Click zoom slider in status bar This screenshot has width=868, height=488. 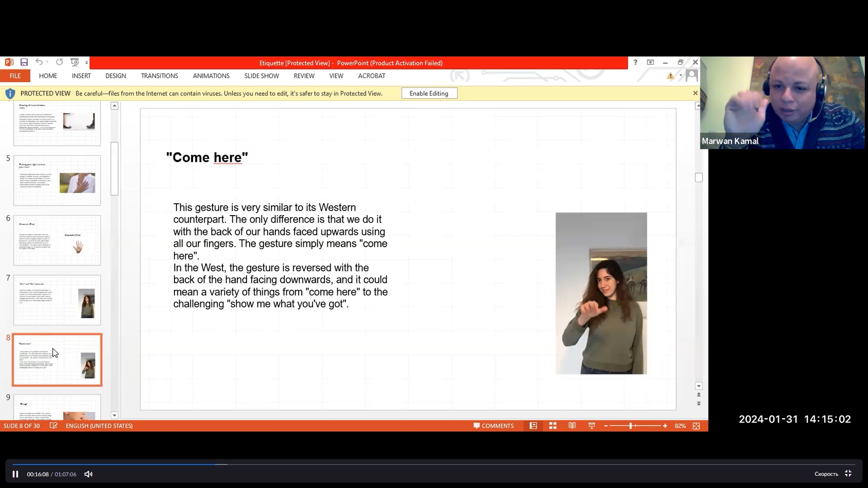click(631, 426)
